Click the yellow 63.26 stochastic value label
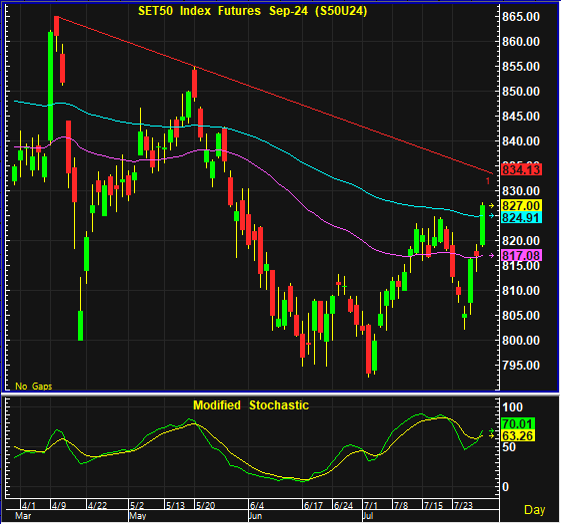The height and width of the screenshot is (524, 561). (x=518, y=436)
